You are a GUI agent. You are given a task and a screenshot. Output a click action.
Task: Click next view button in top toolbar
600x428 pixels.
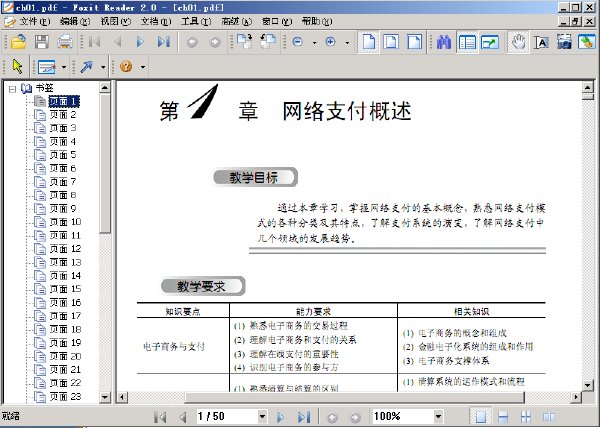215,42
